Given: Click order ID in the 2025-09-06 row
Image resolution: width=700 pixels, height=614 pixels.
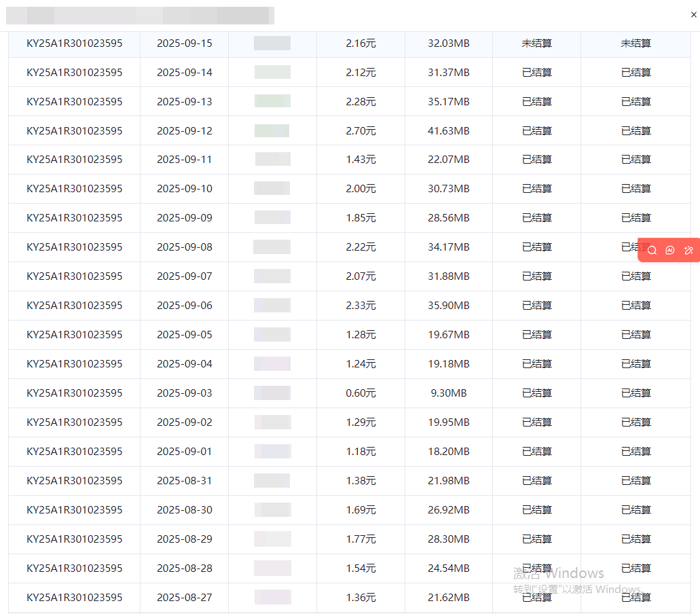Looking at the screenshot, I should (x=75, y=306).
